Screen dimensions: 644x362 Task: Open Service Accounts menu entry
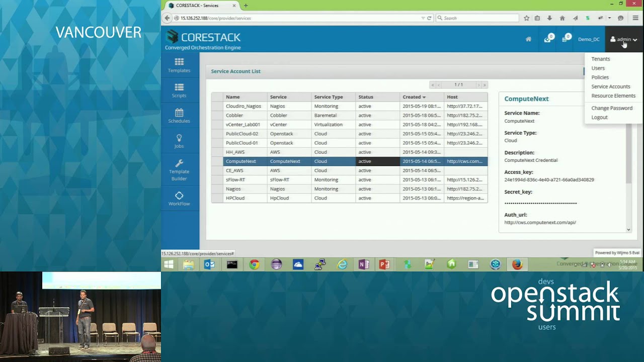[611, 86]
